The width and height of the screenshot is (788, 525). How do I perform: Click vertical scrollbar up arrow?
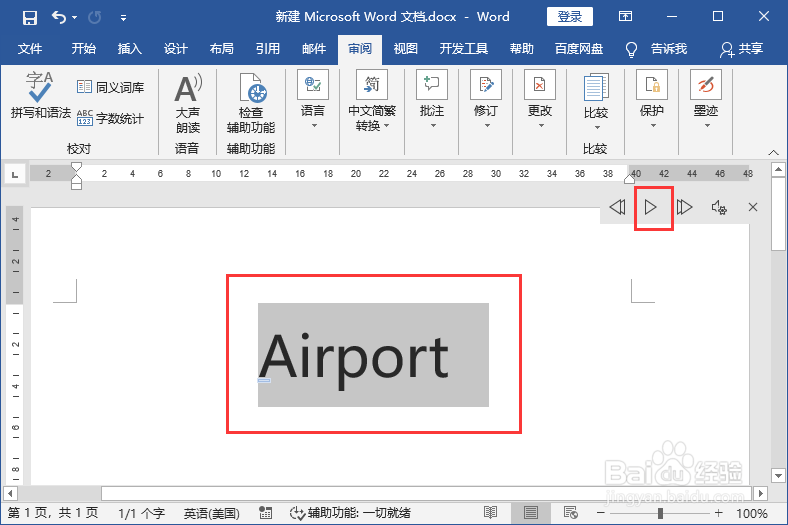(x=778, y=169)
